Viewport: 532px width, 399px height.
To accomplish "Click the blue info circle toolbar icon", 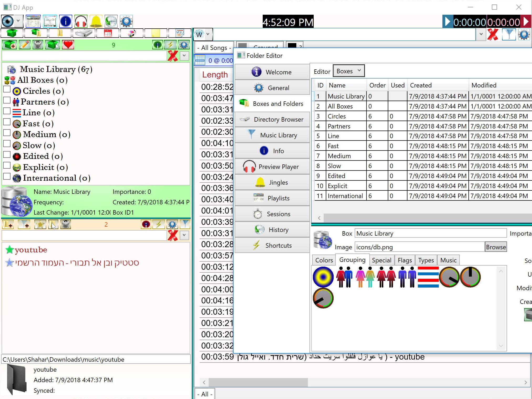I will point(65,22).
